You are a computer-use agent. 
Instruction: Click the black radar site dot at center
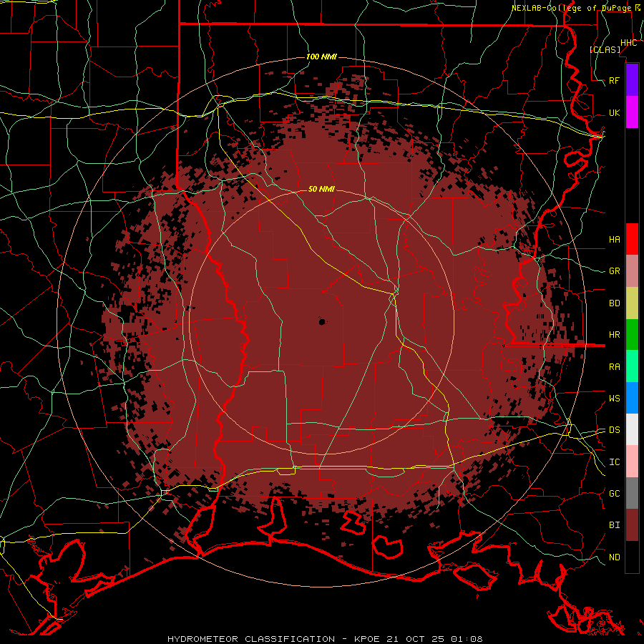323,321
